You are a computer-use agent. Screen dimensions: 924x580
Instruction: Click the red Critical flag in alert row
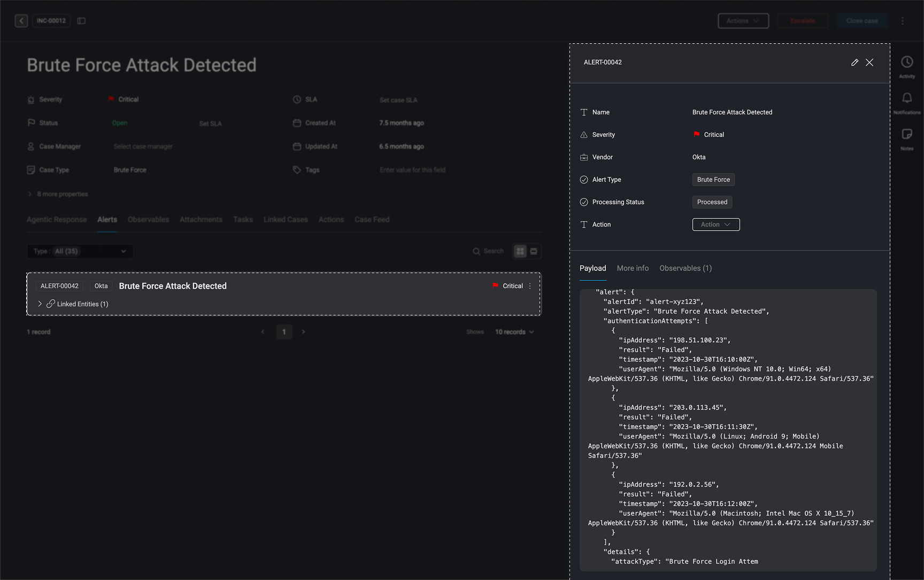tap(495, 286)
